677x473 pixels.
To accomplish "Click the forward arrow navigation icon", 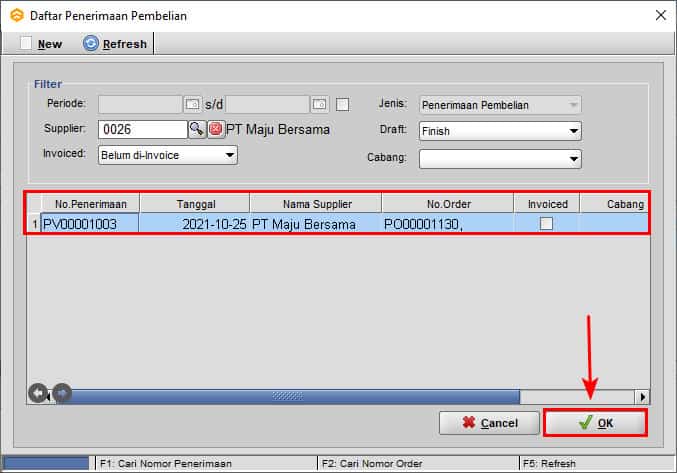I will coord(60,394).
